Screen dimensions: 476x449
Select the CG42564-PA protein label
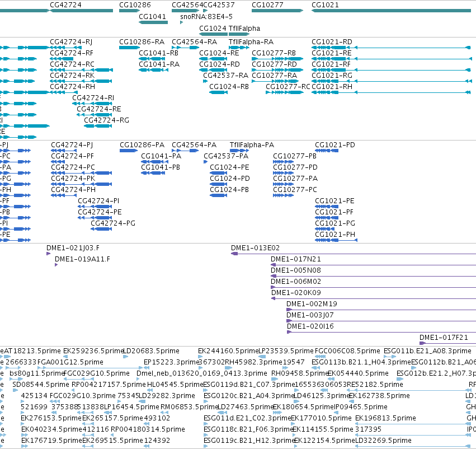(194, 145)
